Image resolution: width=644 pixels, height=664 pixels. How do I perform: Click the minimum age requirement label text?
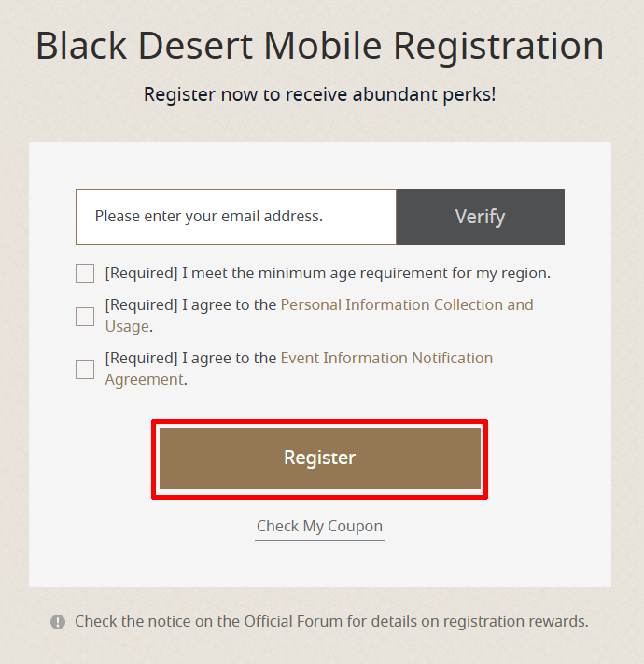coord(366,274)
